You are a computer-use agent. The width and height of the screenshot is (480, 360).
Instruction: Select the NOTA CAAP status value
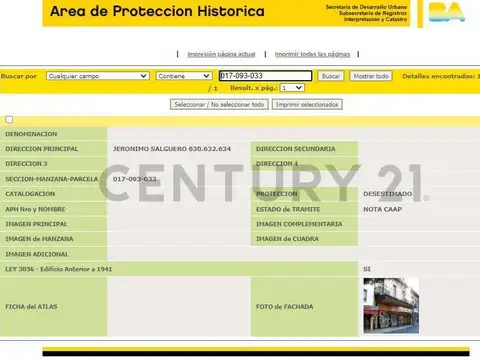click(382, 209)
